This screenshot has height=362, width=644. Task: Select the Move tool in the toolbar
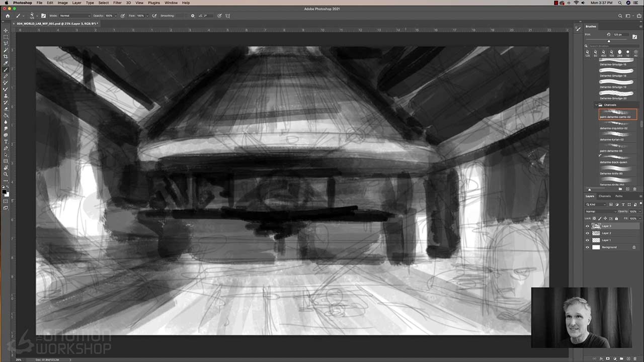6,30
